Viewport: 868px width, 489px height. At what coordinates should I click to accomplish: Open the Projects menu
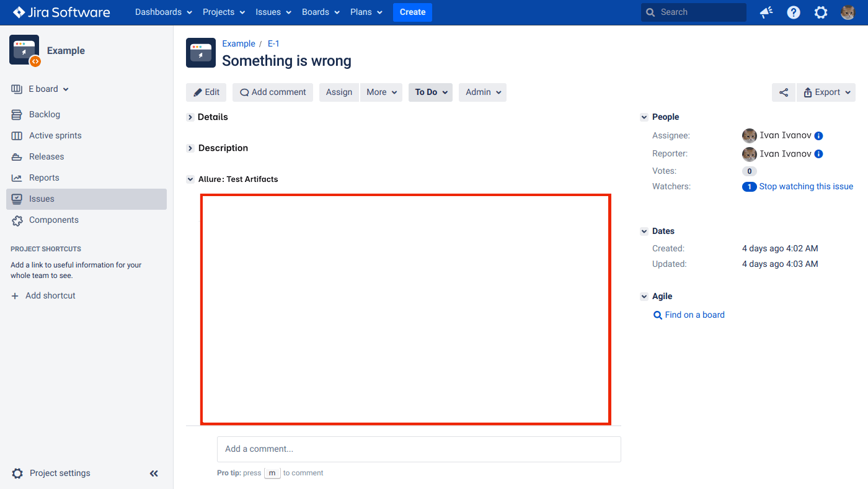[x=224, y=12]
